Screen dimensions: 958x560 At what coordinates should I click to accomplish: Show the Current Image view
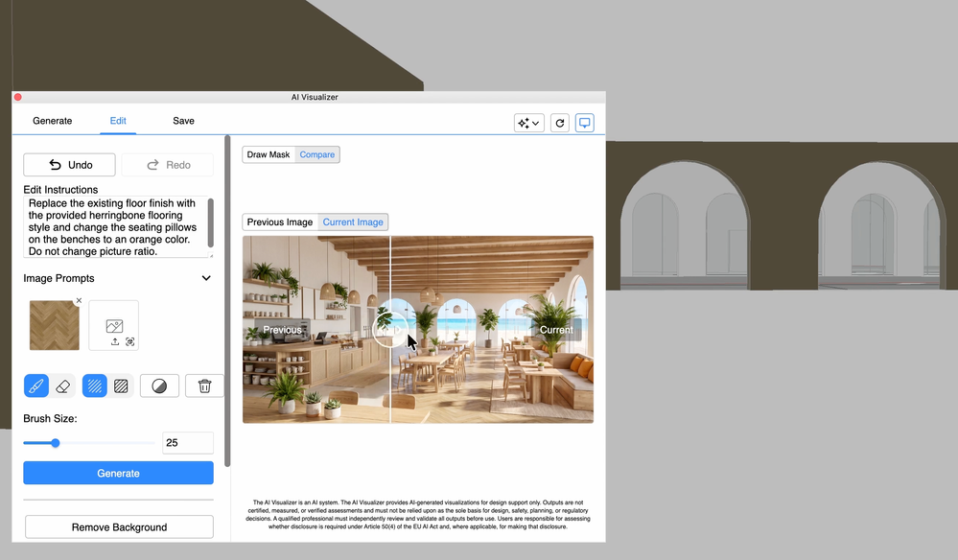[353, 222]
